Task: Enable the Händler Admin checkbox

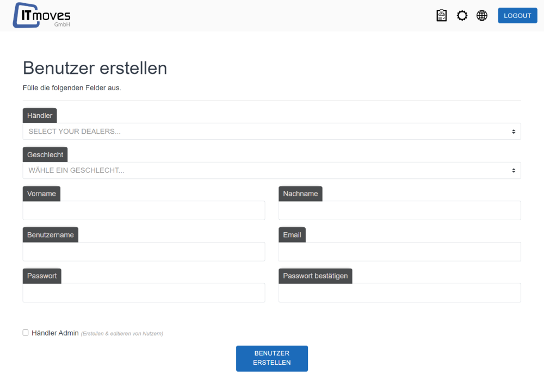Action: [x=26, y=333]
